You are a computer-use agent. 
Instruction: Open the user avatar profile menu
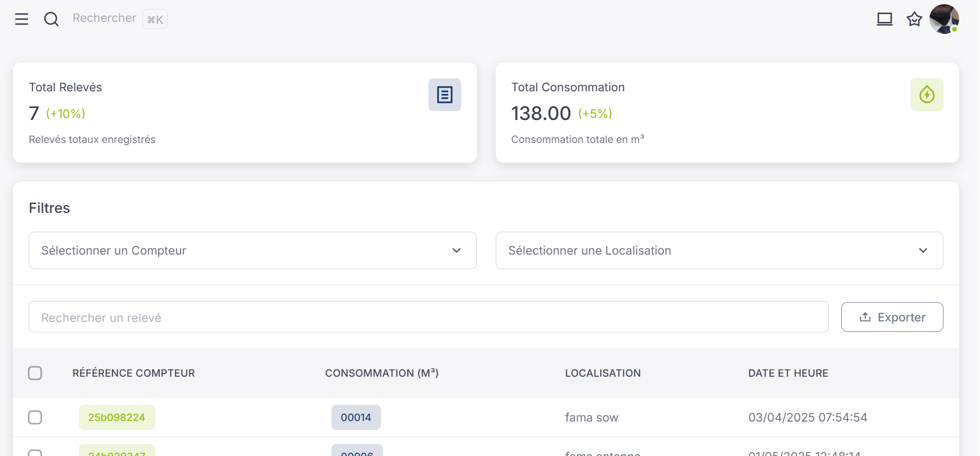943,19
